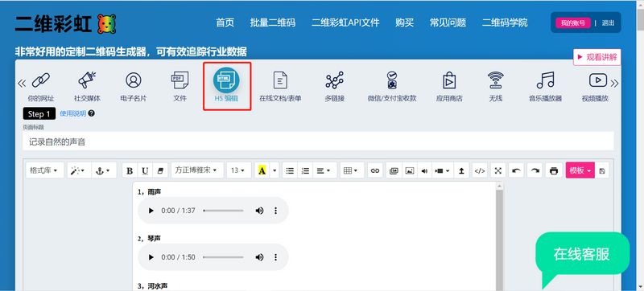Pick the 文件 PDF file icon

pos(180,80)
